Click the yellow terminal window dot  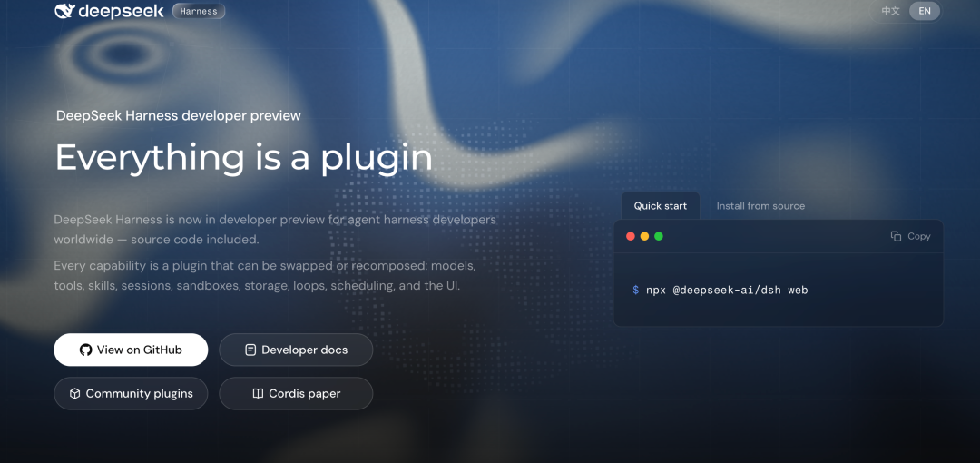pos(644,237)
